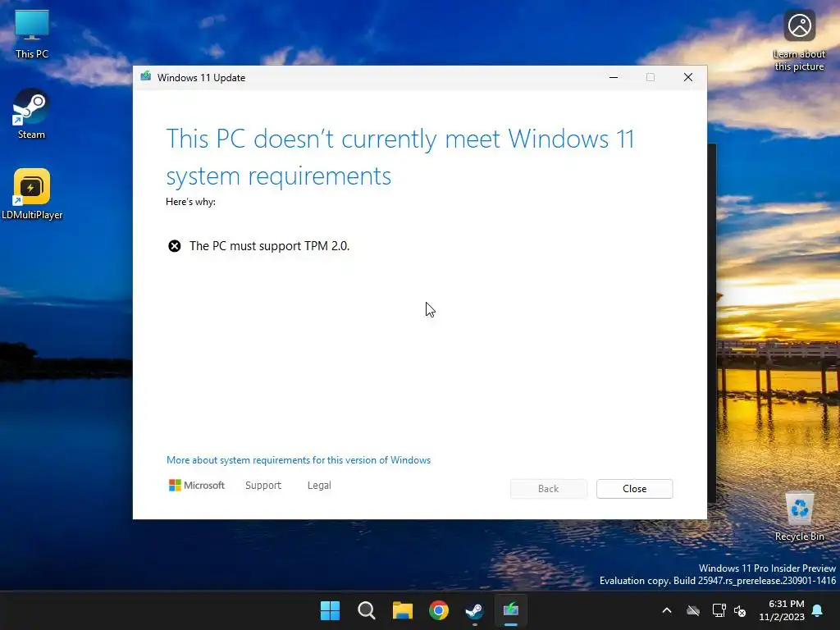
Task: Open the network status tray icon
Action: click(719, 610)
